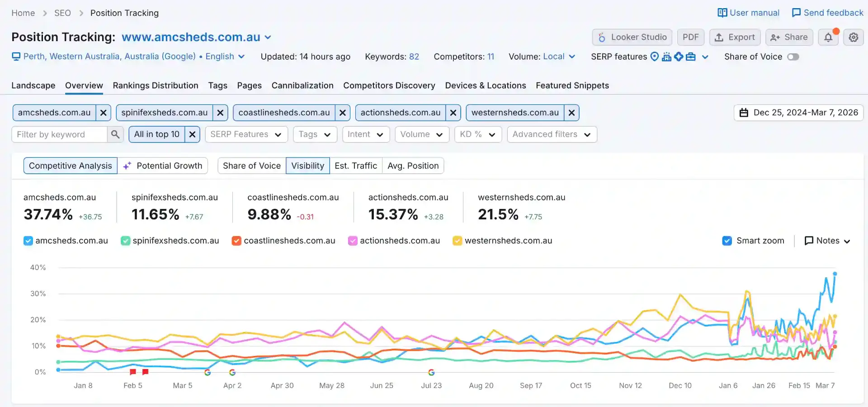868x407 pixels.
Task: Focus the Filter by keyword field
Action: click(x=59, y=134)
